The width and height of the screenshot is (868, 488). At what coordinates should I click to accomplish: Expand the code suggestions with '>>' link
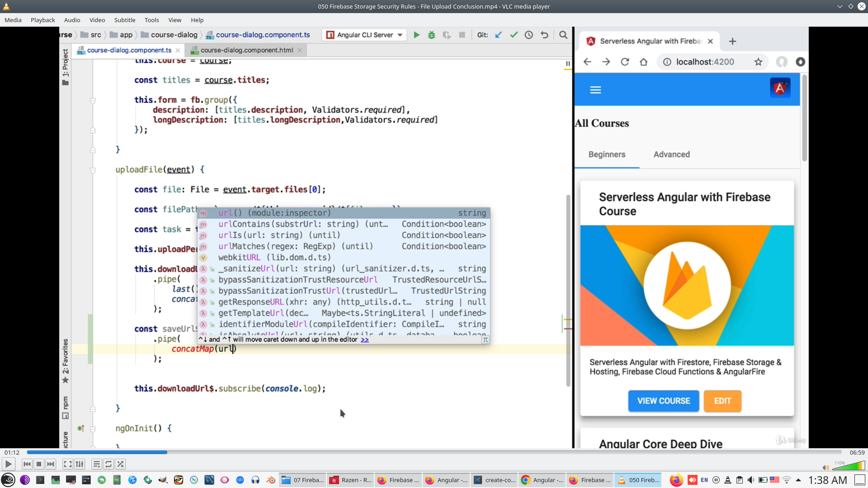click(x=365, y=339)
